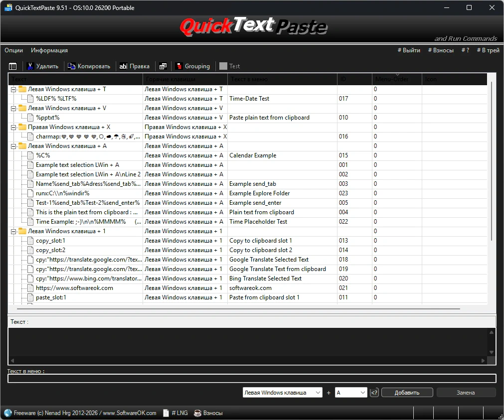Click the # ? help menu item
504x420 pixels.
point(465,50)
